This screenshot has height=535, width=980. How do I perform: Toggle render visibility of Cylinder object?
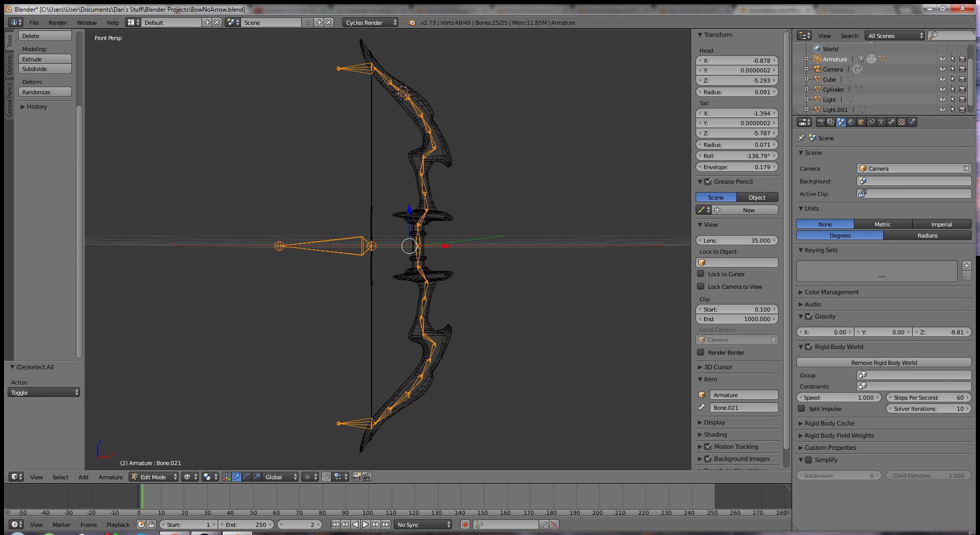point(962,89)
